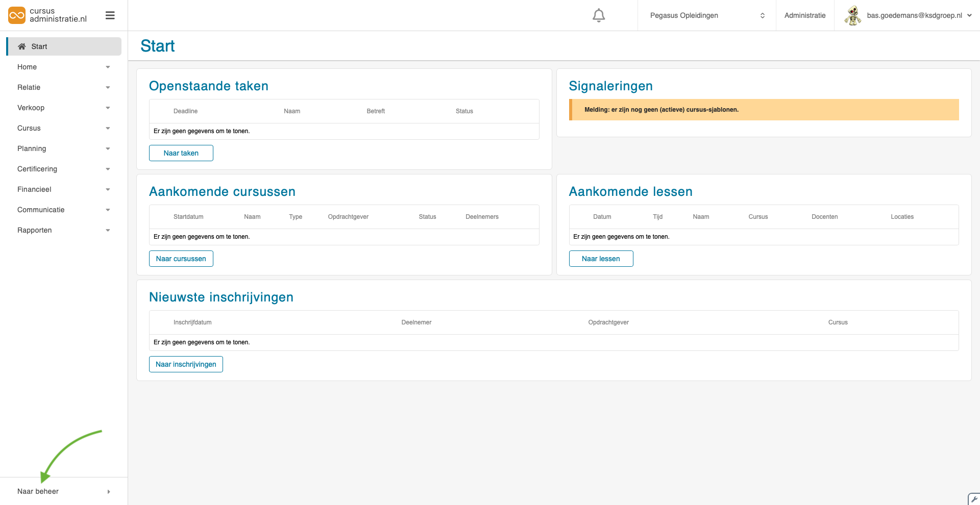This screenshot has height=505, width=980.
Task: Open the wrench tool in bottom corner
Action: 974,499
